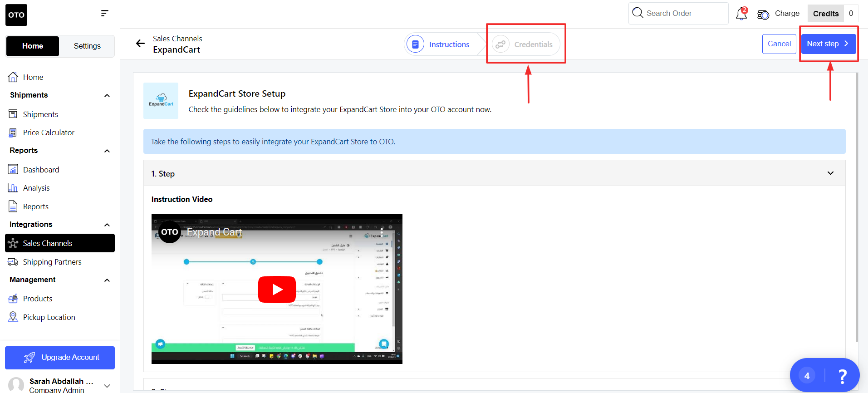Screen dimensions: 868x393
Task: Click the Upgrade Account button
Action: click(60, 358)
